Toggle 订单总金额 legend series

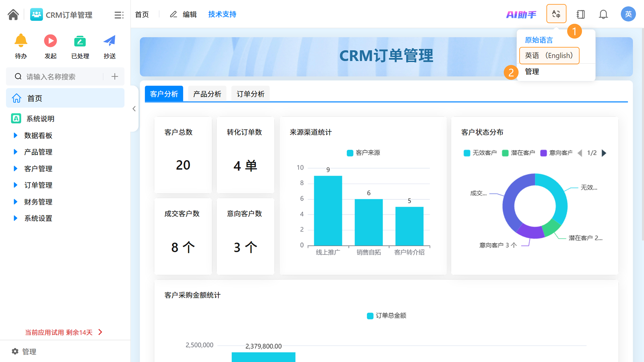(x=387, y=316)
